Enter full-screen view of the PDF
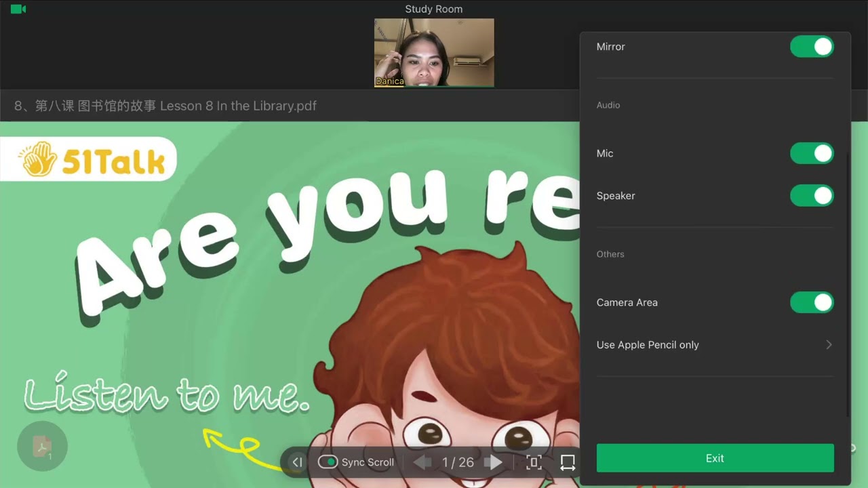The height and width of the screenshot is (488, 868). [534, 462]
